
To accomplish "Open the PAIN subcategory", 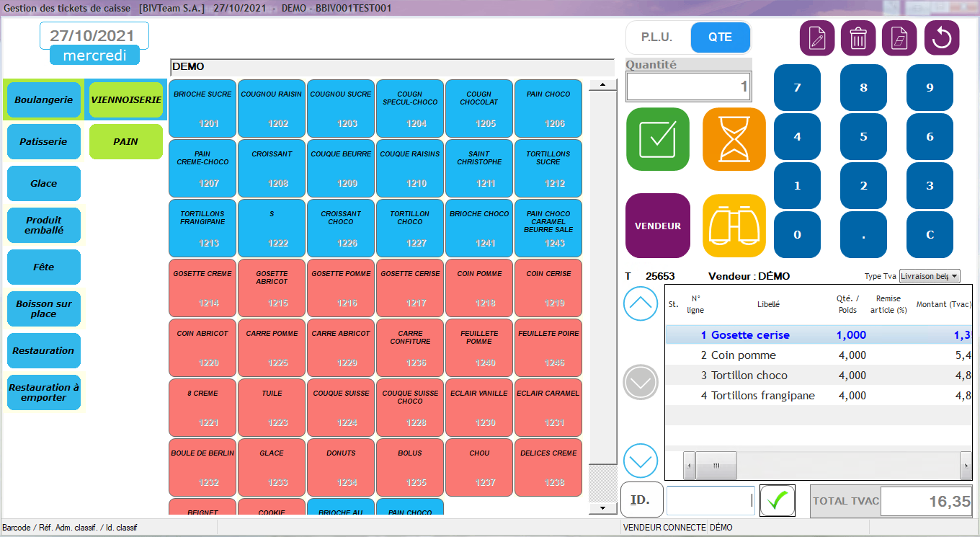I will click(x=125, y=142).
